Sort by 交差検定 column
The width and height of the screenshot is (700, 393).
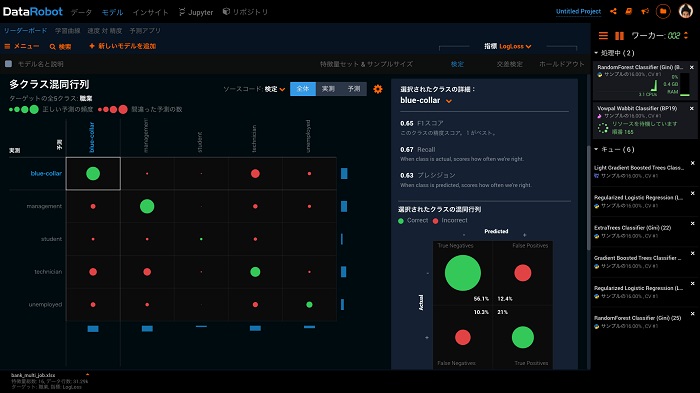pyautogui.click(x=509, y=64)
